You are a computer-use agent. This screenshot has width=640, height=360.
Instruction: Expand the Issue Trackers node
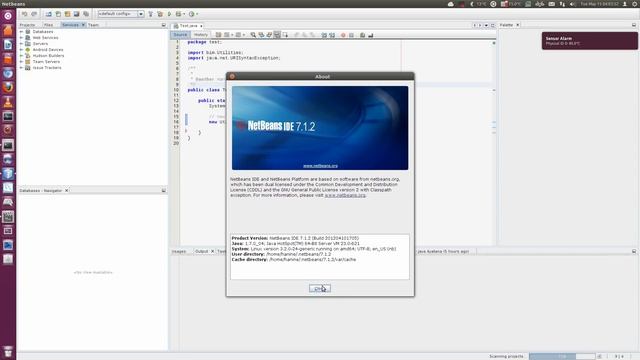(x=22, y=68)
